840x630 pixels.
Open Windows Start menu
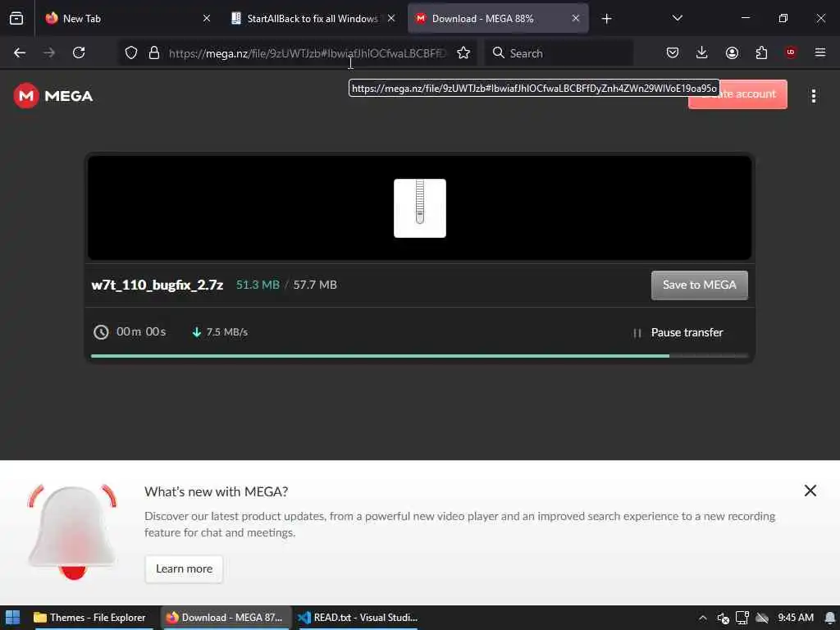tap(13, 618)
